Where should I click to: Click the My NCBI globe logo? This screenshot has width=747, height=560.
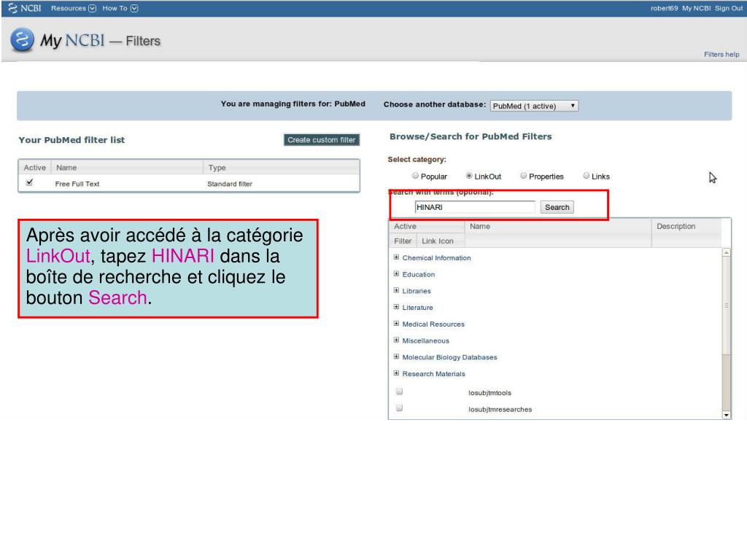pos(22,39)
